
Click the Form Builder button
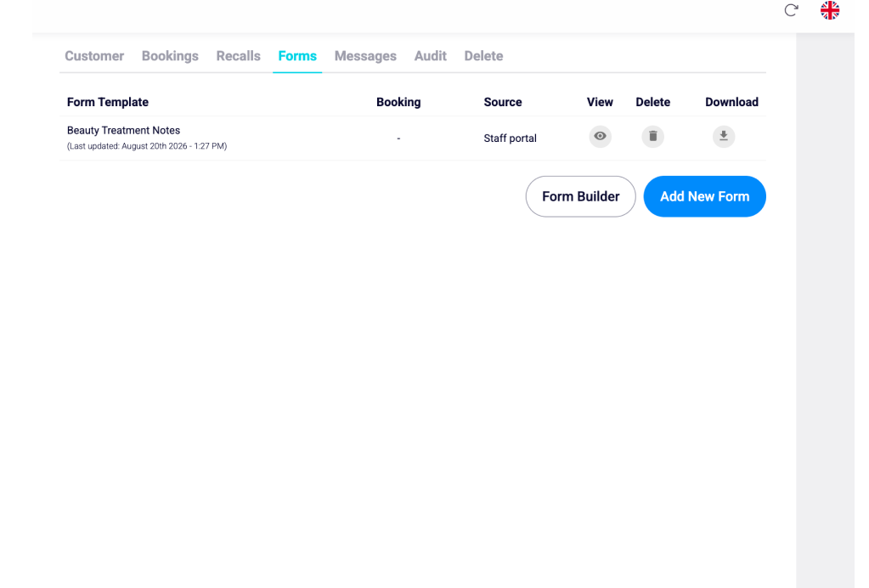(580, 196)
